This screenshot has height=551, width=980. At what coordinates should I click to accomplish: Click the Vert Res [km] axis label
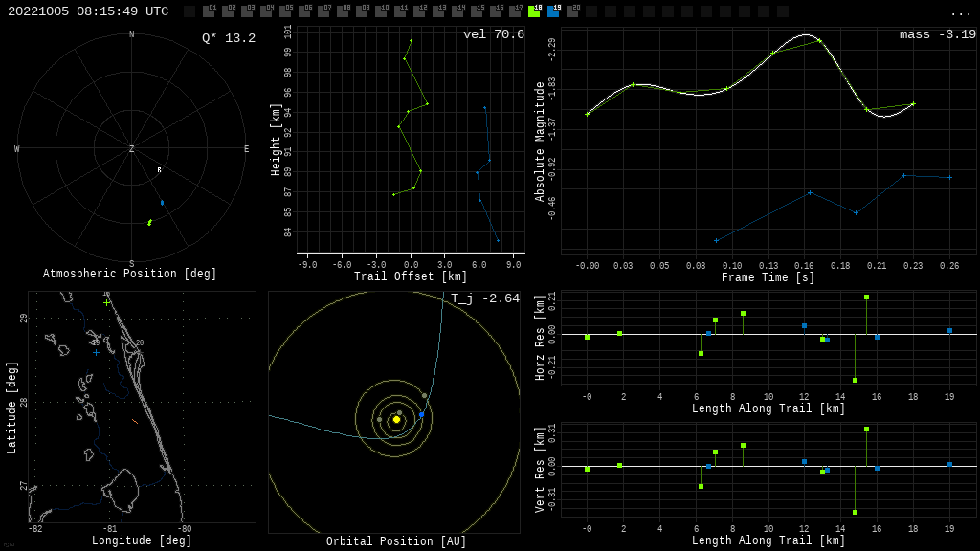(540, 470)
